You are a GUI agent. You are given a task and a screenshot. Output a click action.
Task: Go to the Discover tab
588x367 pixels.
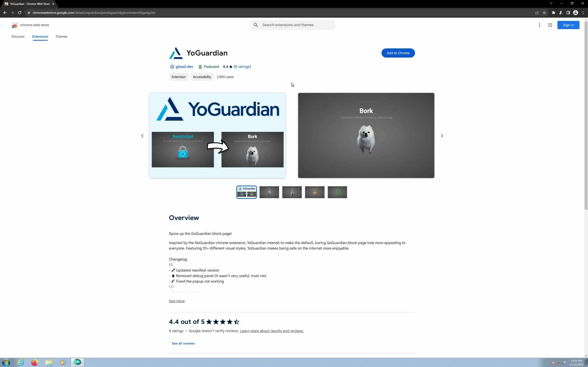18,36
